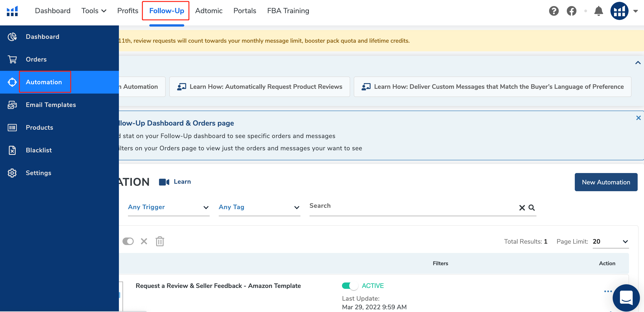The image size is (644, 312).
Task: Open Learn How: Automatically Request Product Reviews
Action: pos(260,87)
